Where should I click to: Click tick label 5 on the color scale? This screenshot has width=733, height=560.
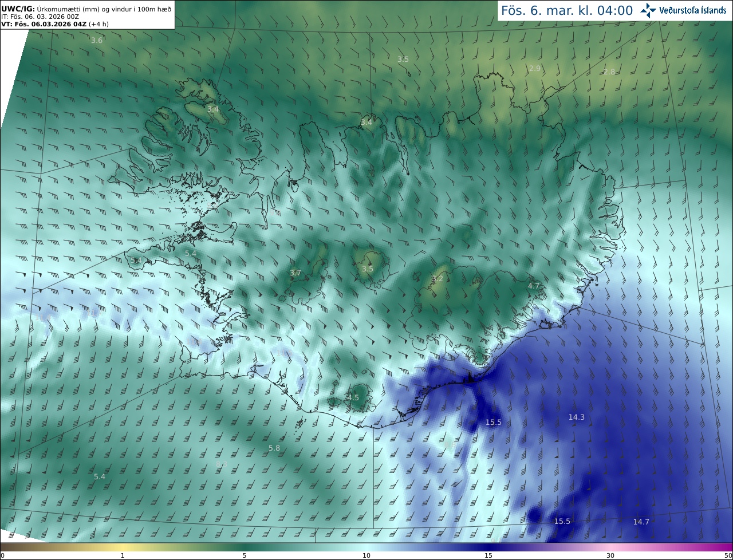[x=245, y=555]
